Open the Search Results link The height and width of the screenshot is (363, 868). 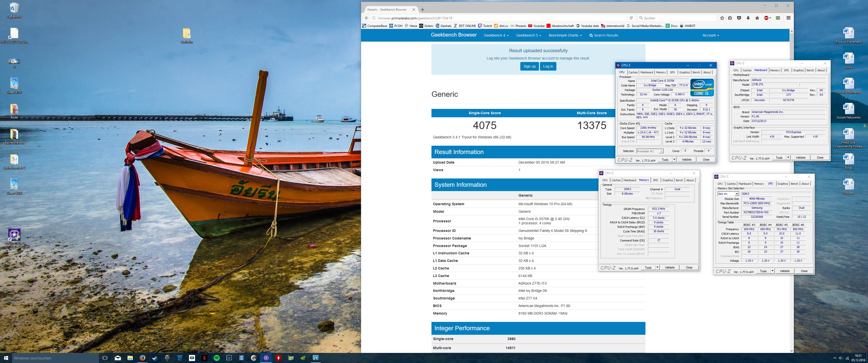604,35
